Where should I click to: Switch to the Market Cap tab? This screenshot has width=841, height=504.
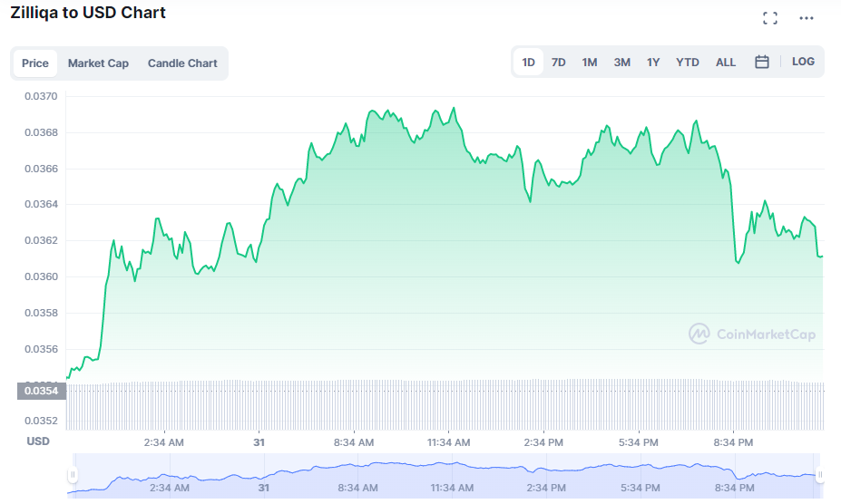click(98, 63)
